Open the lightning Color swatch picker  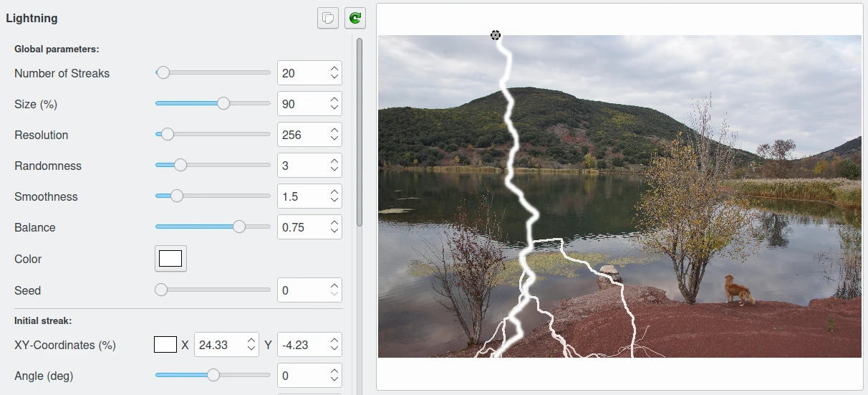click(170, 259)
